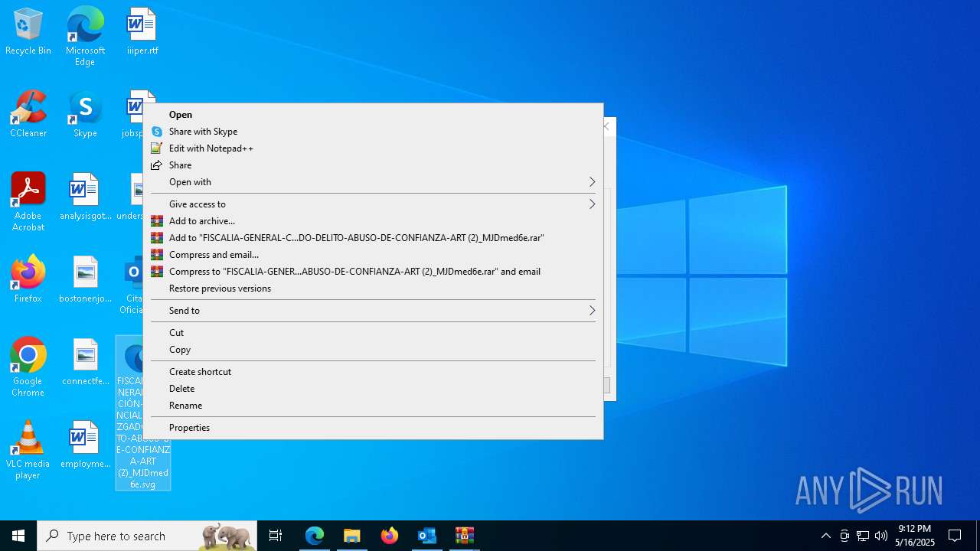Select the analysisgot document icon
The width and height of the screenshot is (980, 551).
(85, 197)
